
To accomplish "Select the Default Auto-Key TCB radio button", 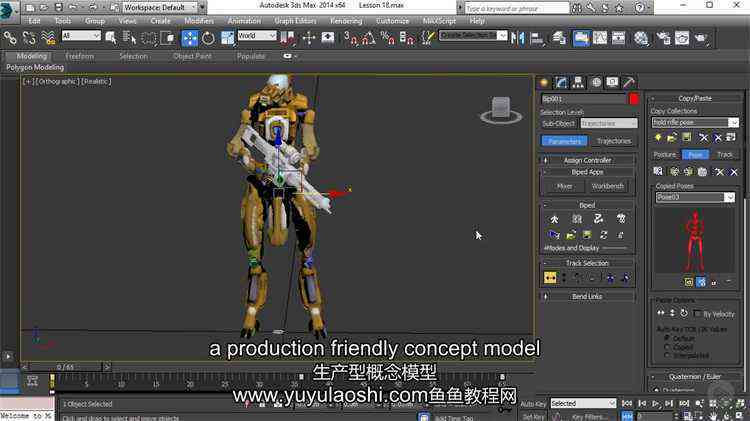I will tap(667, 338).
